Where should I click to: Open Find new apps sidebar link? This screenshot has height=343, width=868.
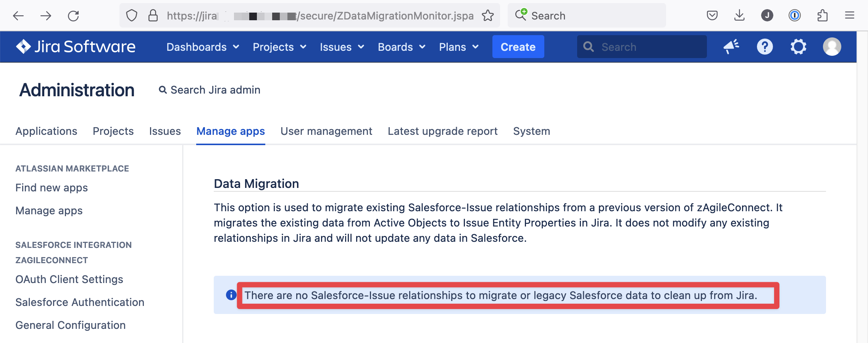pos(52,188)
